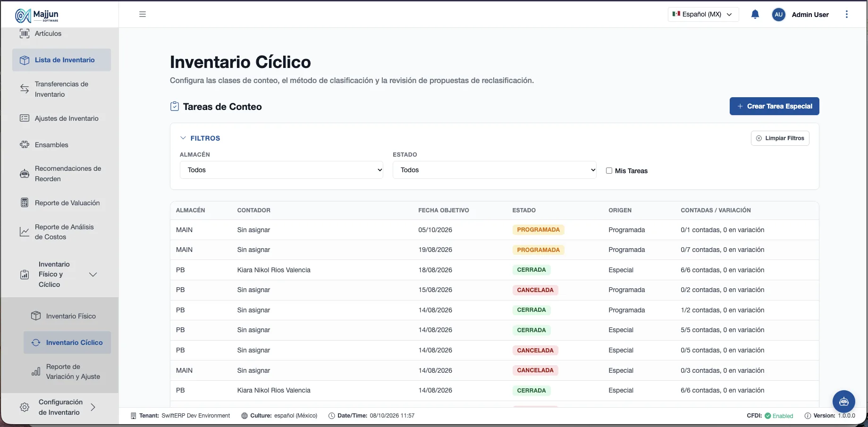Open the notifications bell
The height and width of the screenshot is (427, 868).
click(755, 14)
